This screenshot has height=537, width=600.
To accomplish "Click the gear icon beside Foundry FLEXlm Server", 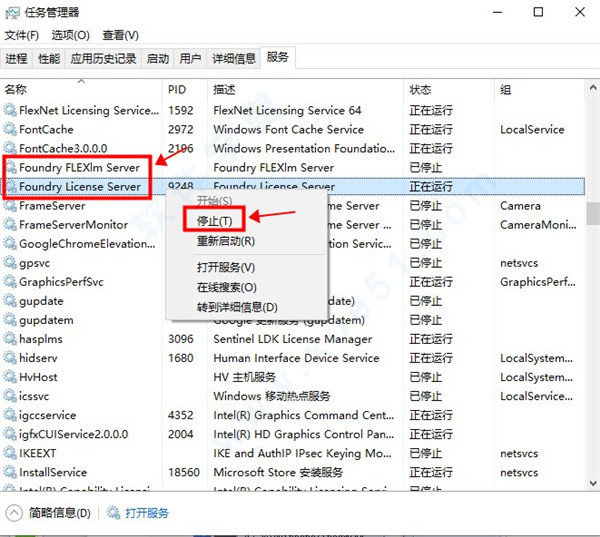I will [x=11, y=168].
